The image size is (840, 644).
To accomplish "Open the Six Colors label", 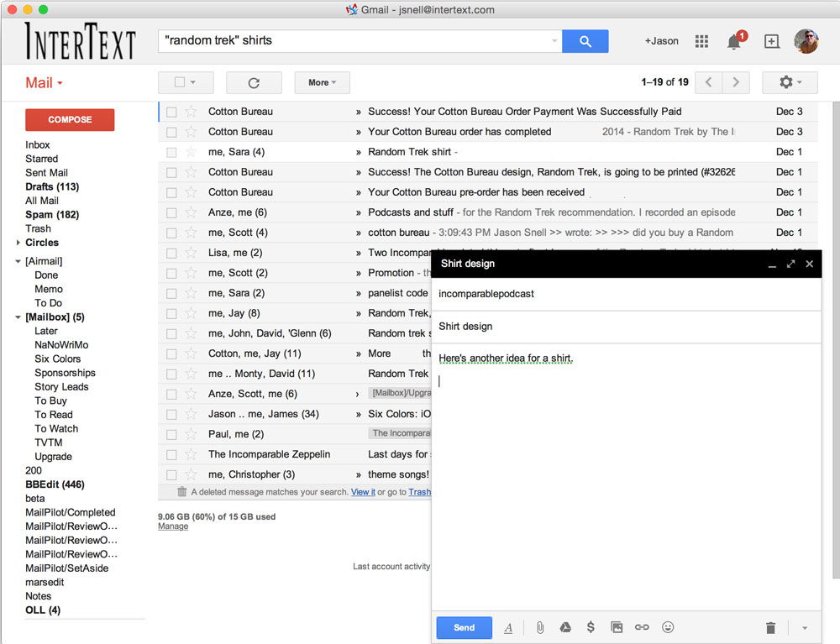I will coord(58,359).
